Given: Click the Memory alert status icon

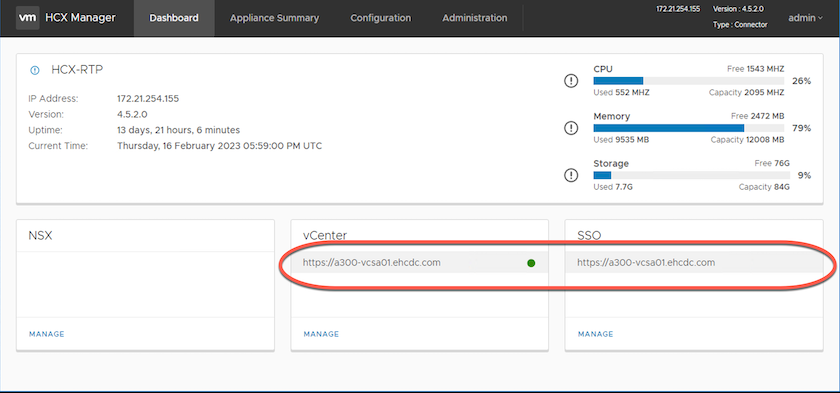Looking at the screenshot, I should [x=572, y=128].
